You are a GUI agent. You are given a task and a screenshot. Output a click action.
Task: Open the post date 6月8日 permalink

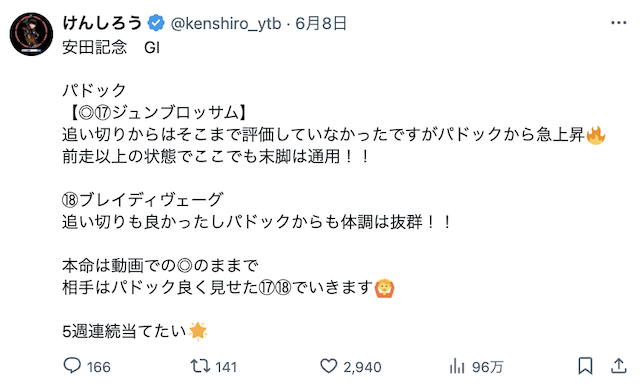(x=321, y=23)
